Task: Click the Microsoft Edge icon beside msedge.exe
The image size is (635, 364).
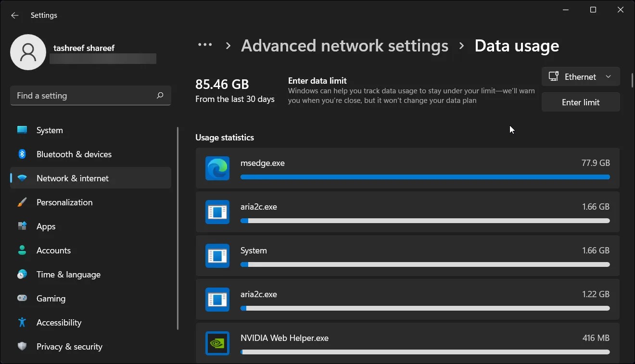Action: [217, 169]
